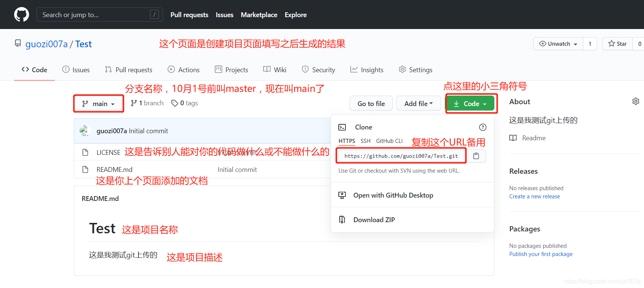Click the repository icon beside guozi007a

pyautogui.click(x=18, y=43)
